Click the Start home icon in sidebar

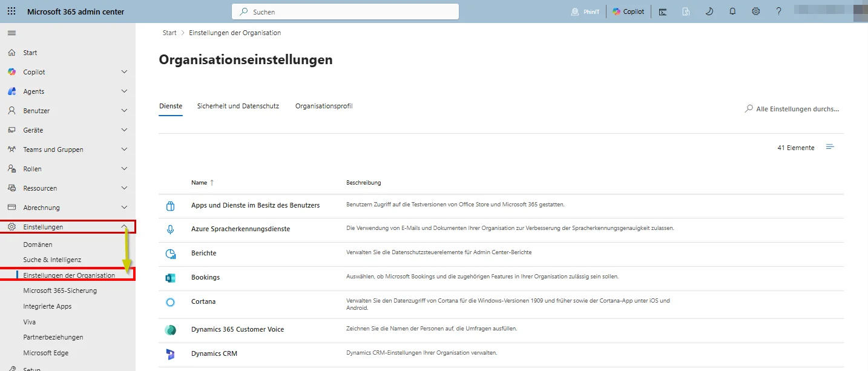(12, 53)
